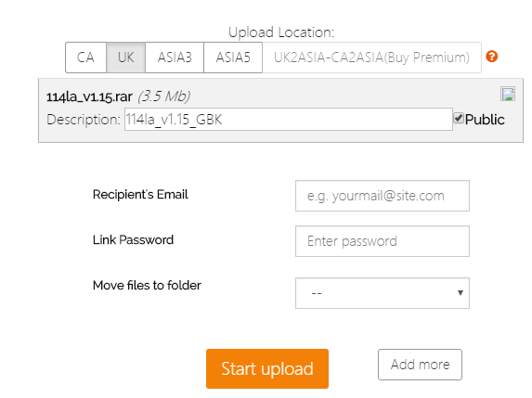Choose ASIA5 as upload location
Viewport: 532px width, 398px height.
(233, 58)
